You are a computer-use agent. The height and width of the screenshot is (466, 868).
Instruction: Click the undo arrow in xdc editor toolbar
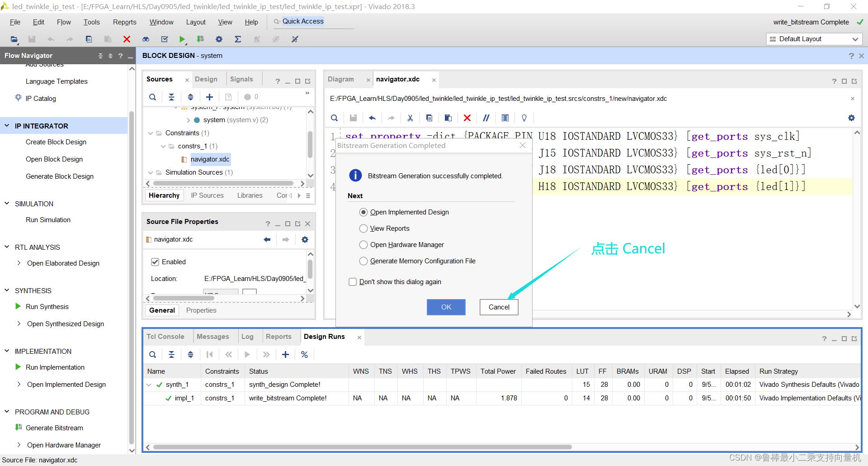tap(372, 118)
